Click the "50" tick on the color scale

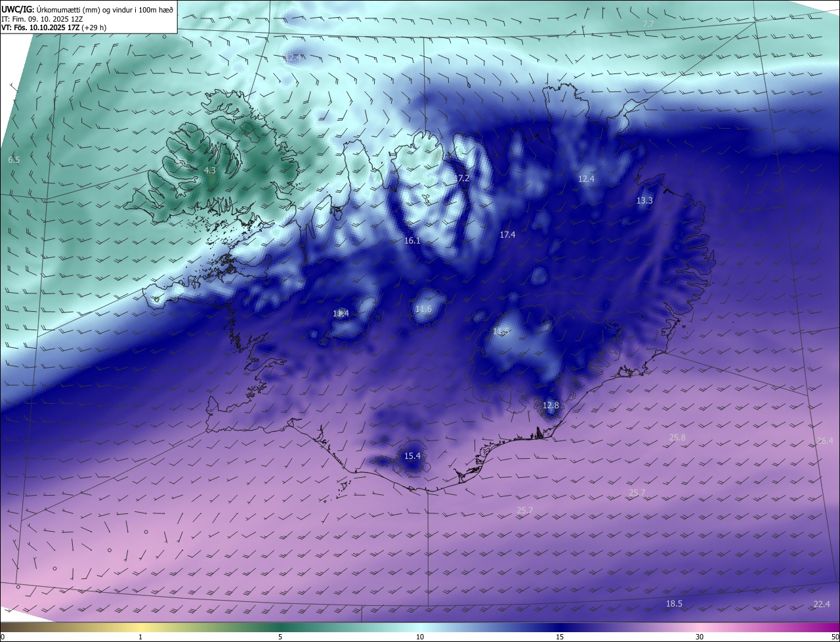(x=835, y=637)
